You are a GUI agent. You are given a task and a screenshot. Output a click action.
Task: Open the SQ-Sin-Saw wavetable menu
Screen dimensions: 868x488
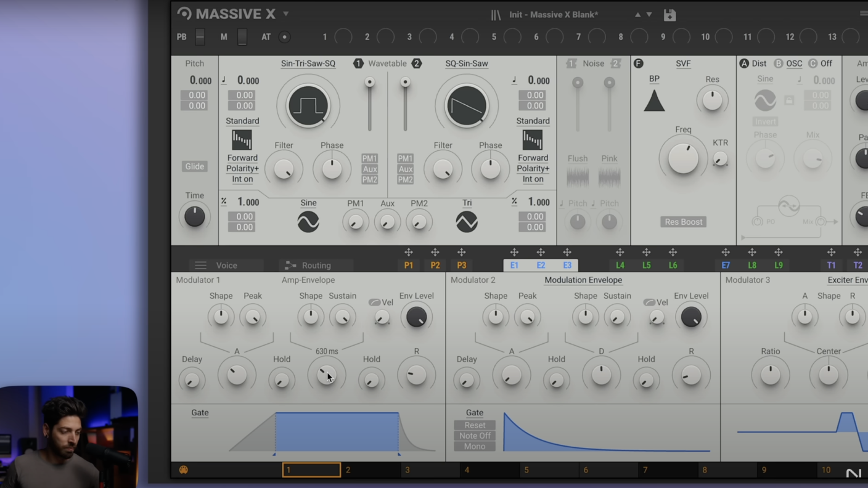coord(467,63)
